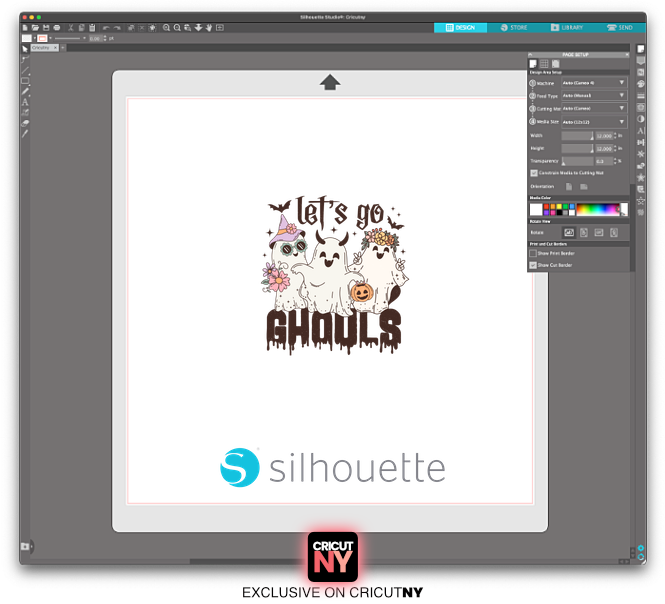This screenshot has height=604, width=665.
Task: Switch to the DESIGN tab
Action: (x=460, y=28)
